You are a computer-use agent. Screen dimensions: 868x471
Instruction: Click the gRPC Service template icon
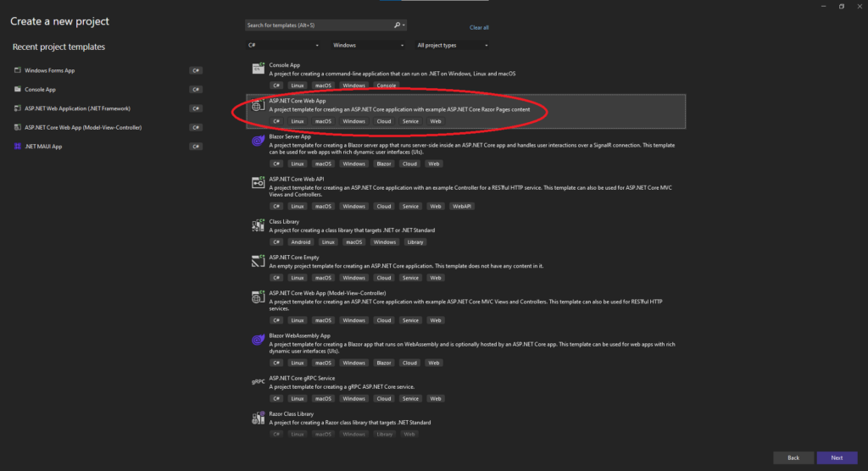(258, 381)
